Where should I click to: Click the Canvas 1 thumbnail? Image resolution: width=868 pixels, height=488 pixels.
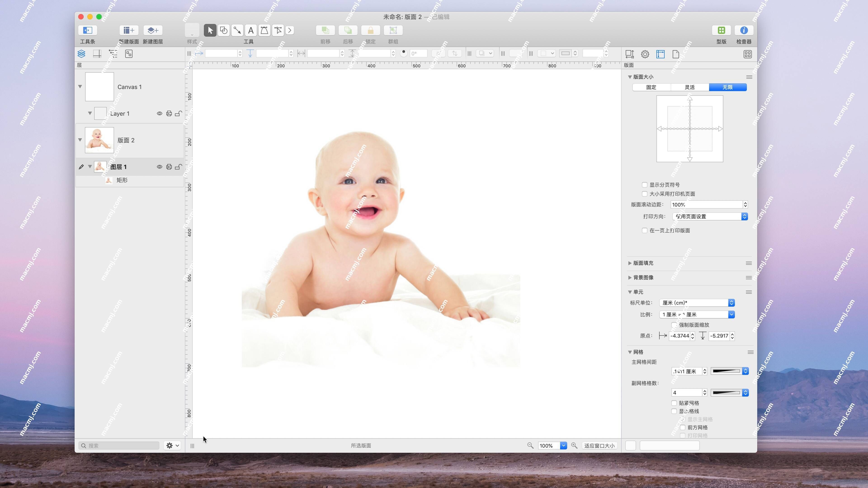[x=99, y=87]
